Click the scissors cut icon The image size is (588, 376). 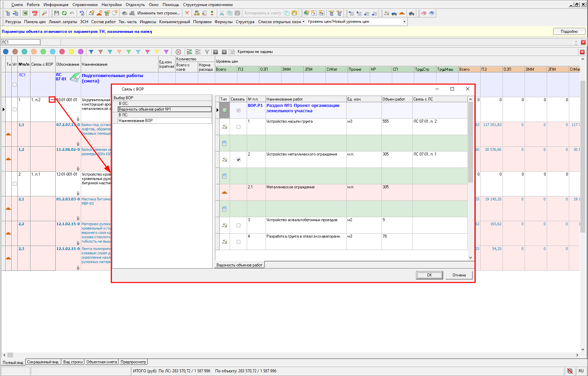(x=222, y=13)
